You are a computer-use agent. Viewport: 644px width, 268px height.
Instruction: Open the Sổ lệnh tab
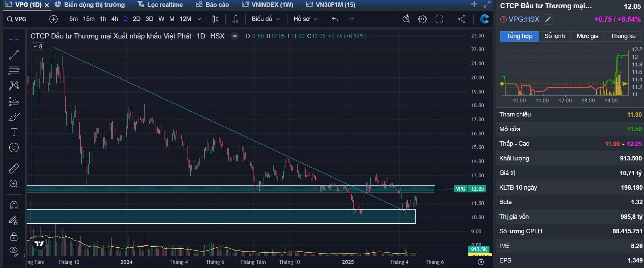(554, 36)
